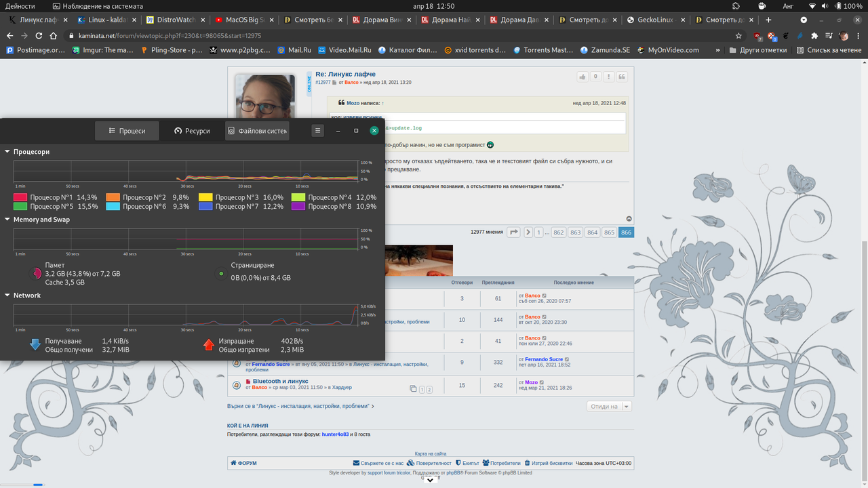Switch to the Процеси tab in System Monitor

click(127, 131)
